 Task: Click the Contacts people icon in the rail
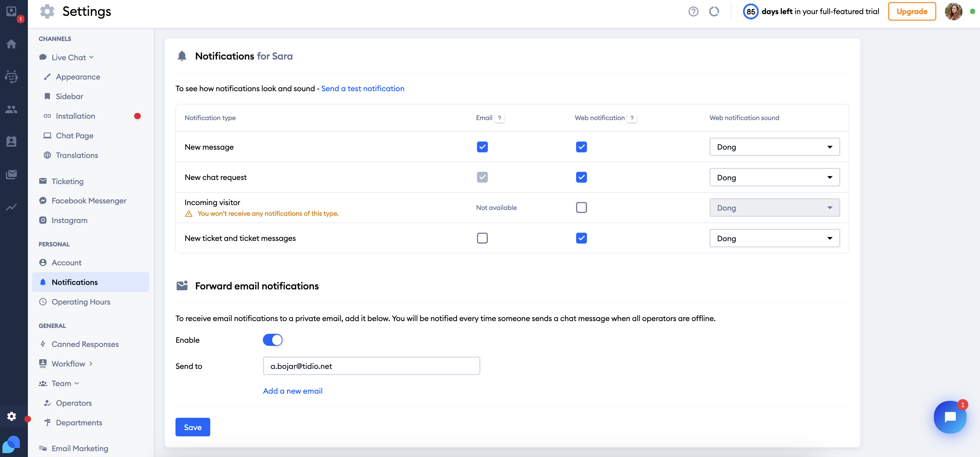click(x=11, y=109)
